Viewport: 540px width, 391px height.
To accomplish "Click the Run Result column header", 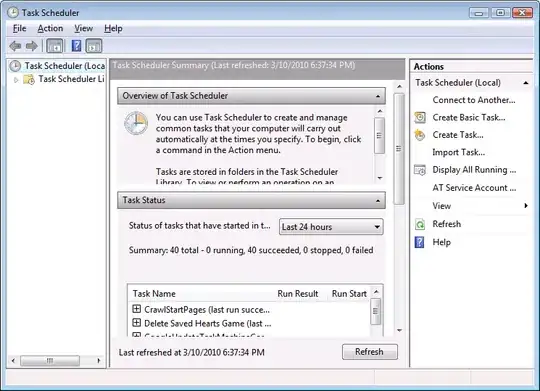I will (298, 294).
